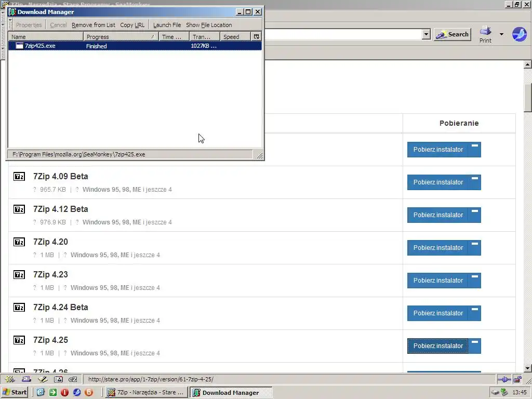Expand the download options for 7Zip 4.12 Beta
The height and width of the screenshot is (399, 532).
[475, 215]
